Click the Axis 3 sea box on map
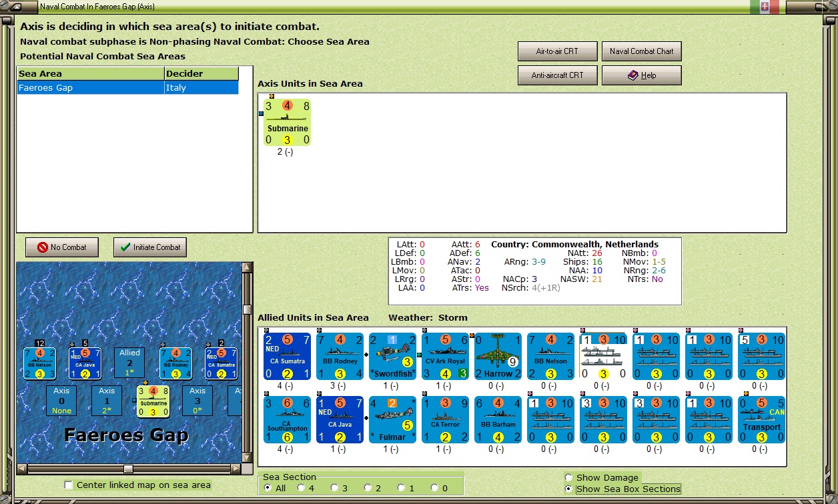 coord(197,401)
